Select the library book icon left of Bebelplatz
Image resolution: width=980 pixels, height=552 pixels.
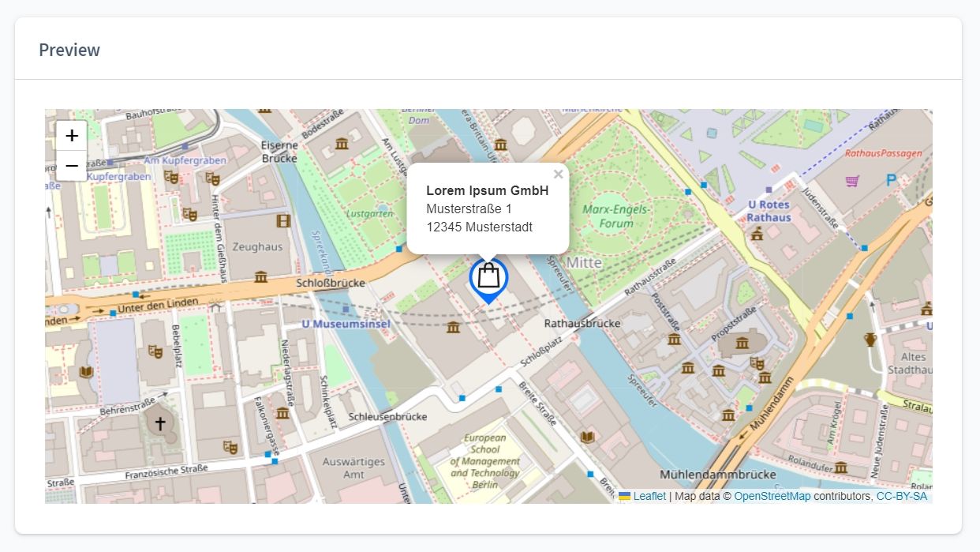pos(86,372)
